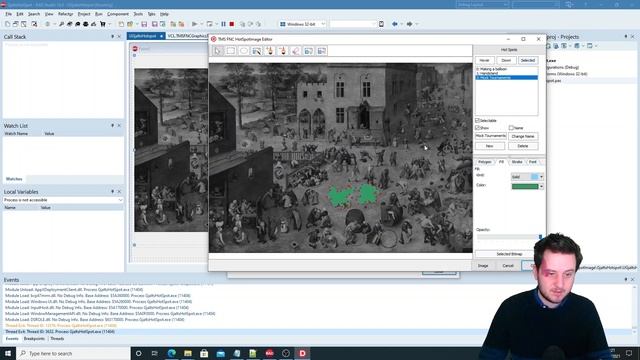Open the Component menu
This screenshot has width=640, height=360.
(x=118, y=14)
